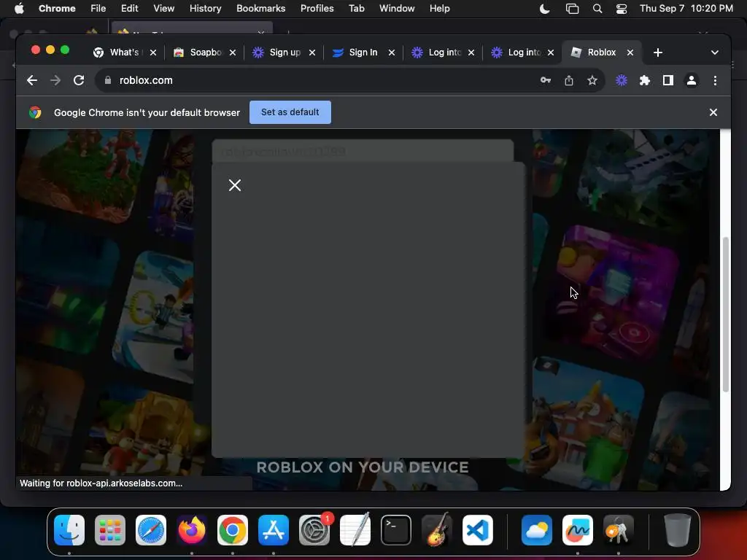Open the Apple menu
The height and width of the screenshot is (560, 747).
tap(19, 9)
